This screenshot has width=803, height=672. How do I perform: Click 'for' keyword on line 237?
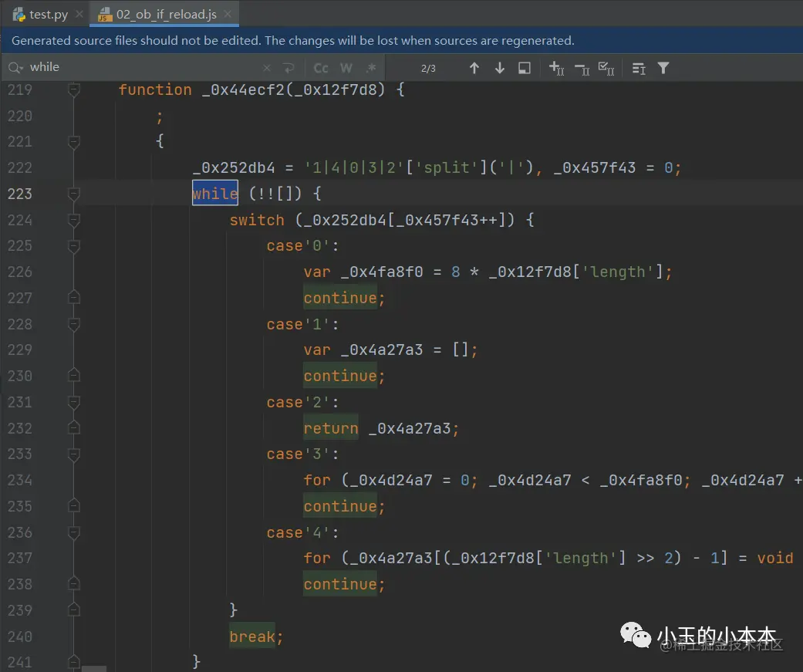(317, 558)
